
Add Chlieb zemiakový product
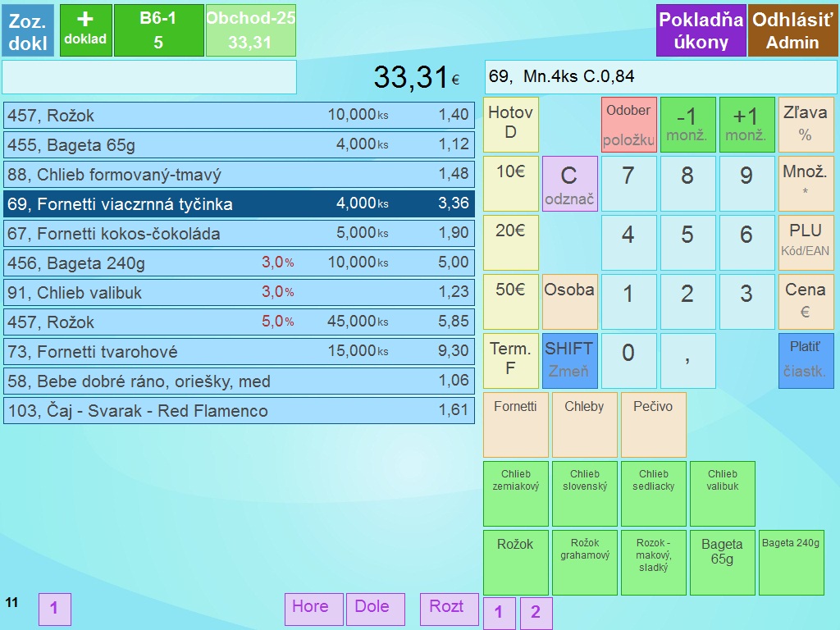[x=515, y=494]
